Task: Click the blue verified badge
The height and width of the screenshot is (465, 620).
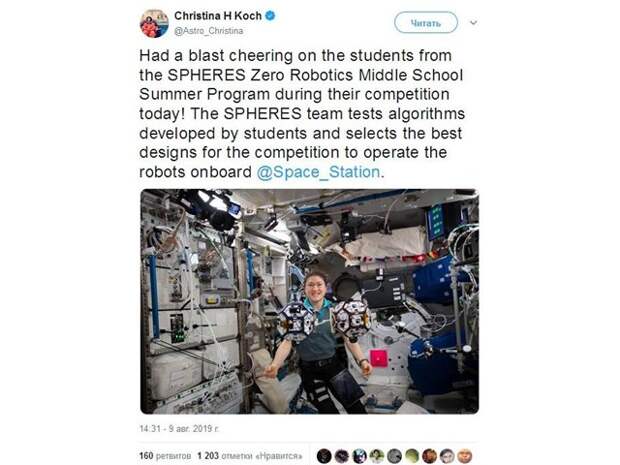Action: coord(270,16)
